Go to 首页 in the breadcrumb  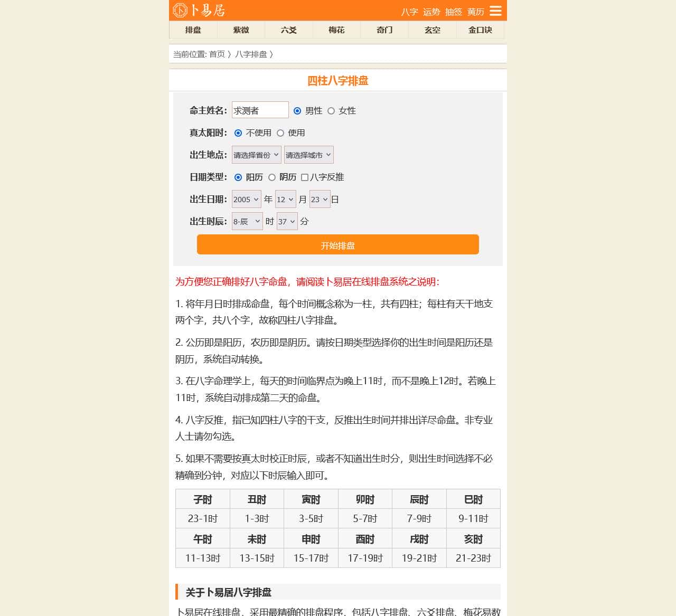tap(217, 54)
